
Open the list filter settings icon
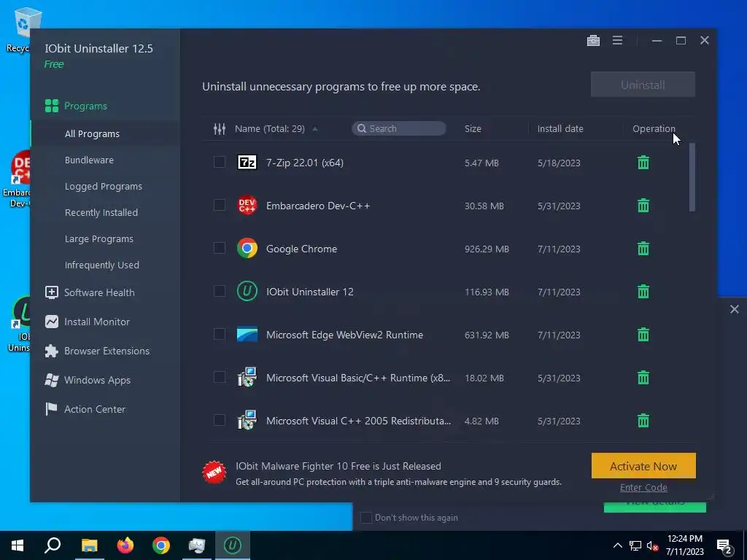point(219,128)
